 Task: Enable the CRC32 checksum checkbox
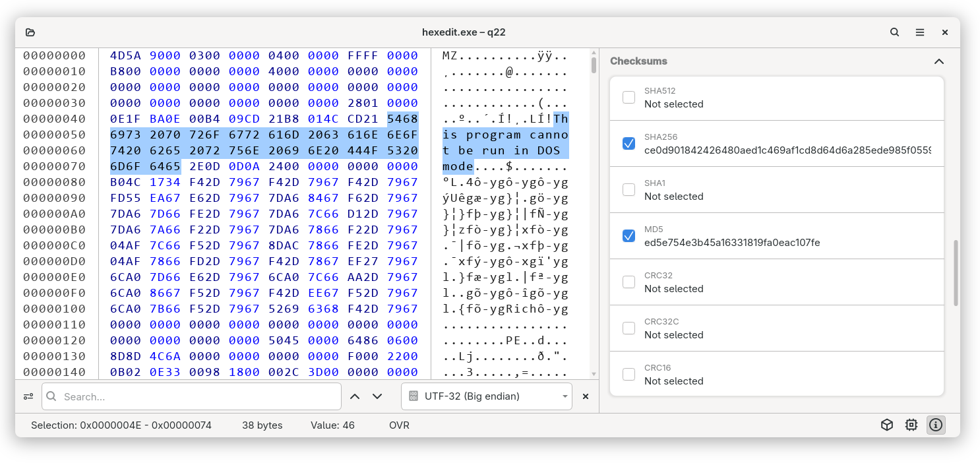tap(629, 282)
